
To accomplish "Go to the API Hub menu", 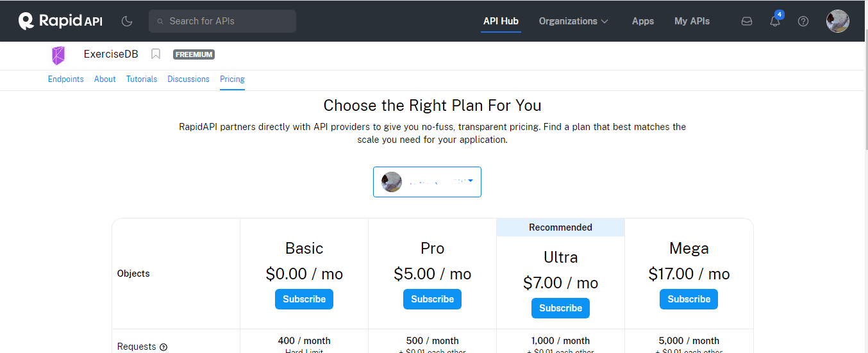I will (x=501, y=21).
